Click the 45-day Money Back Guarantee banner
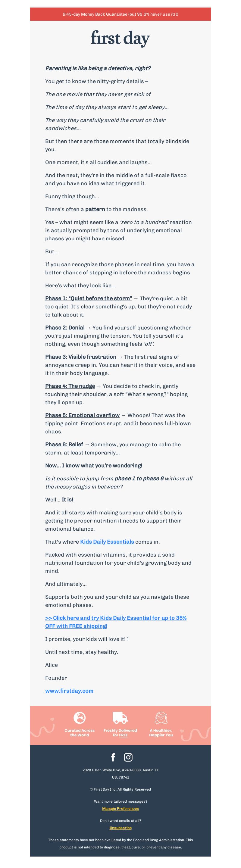Image resolution: width=241 pixels, height=868 pixels. (120, 14)
